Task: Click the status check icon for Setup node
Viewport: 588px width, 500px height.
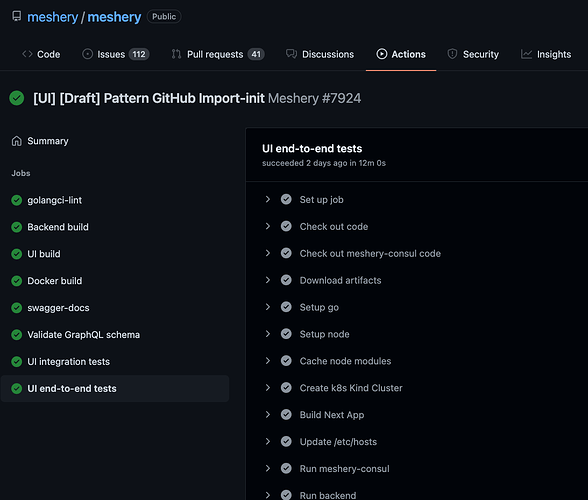Action: point(286,334)
